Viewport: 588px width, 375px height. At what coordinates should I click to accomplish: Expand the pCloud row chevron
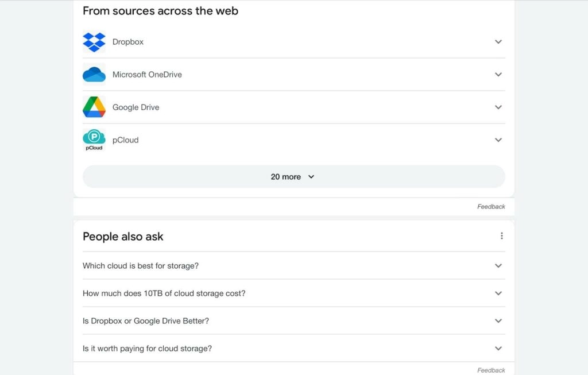498,140
